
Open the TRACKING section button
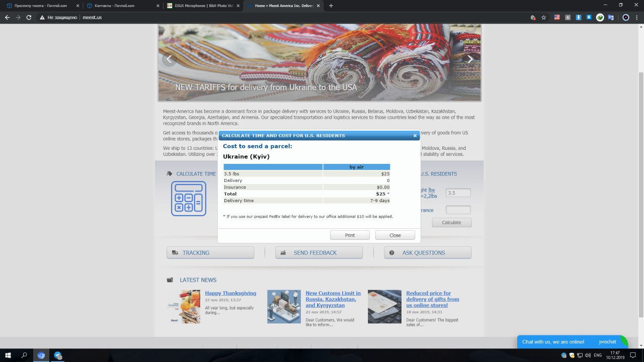[x=210, y=252]
